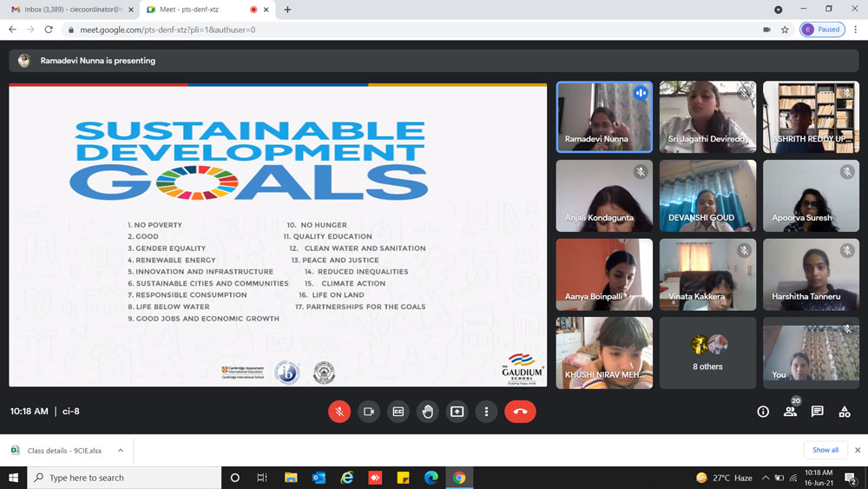Viewport: 868px width, 489px height.
Task: Click the muted mic icon on Vinata Kakkera's tile
Action: click(x=744, y=251)
